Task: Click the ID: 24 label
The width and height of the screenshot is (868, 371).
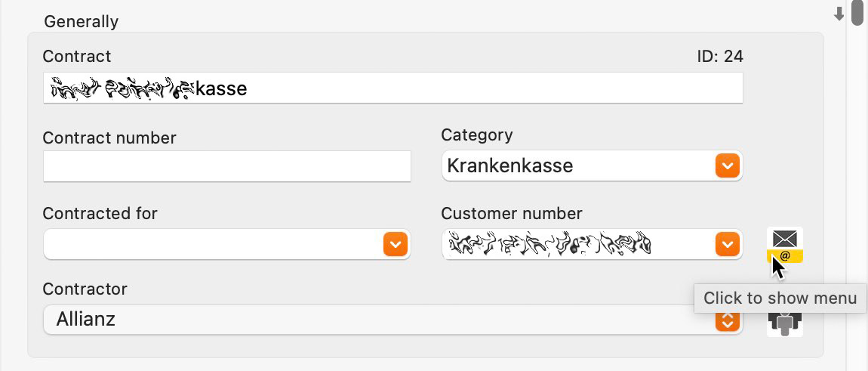Action: pos(719,57)
